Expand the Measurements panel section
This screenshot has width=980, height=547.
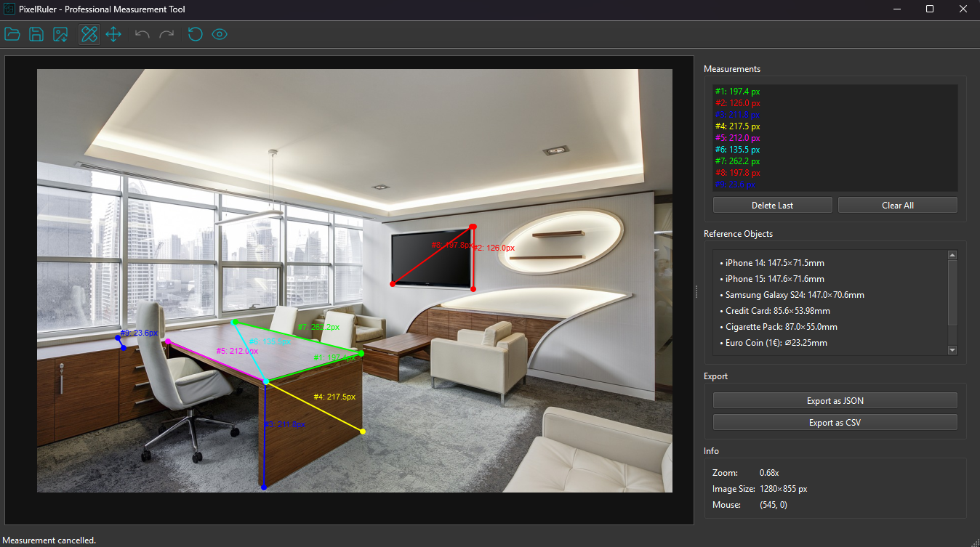tap(731, 68)
